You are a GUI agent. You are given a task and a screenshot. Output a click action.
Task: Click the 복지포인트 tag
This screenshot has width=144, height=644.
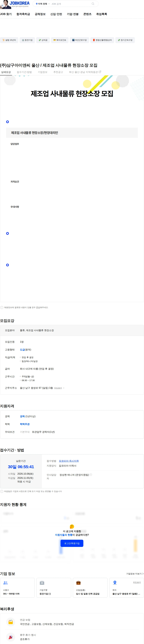click(60, 40)
